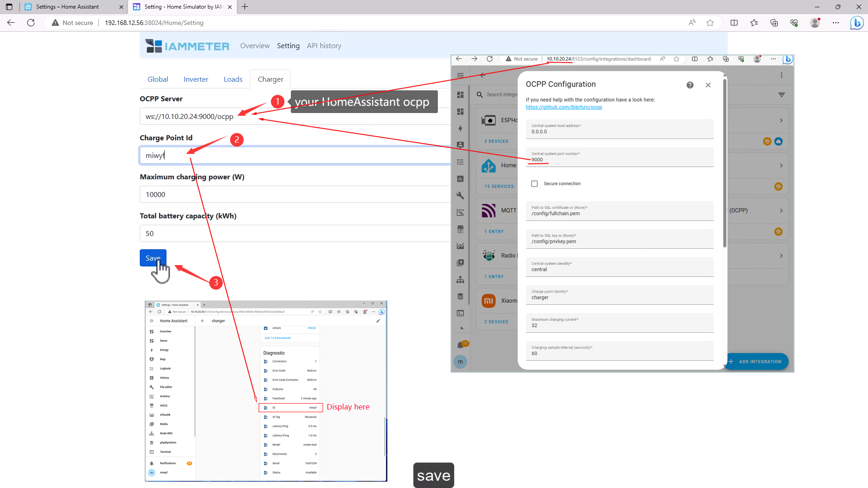Open the Bing Copilot sidebar icon

point(856,23)
